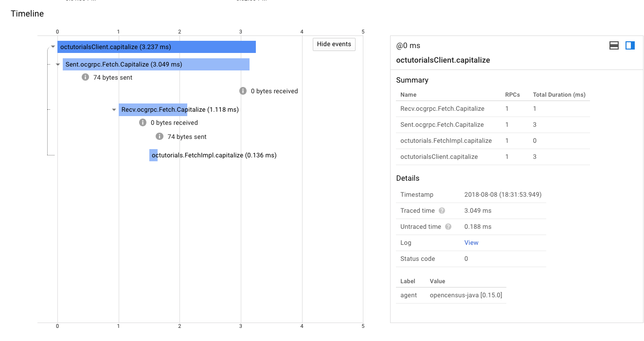Collapse the Sent.ocgrpc.Fetch.Capitalize span
Viewport: 644px width, 341px height.
(58, 65)
